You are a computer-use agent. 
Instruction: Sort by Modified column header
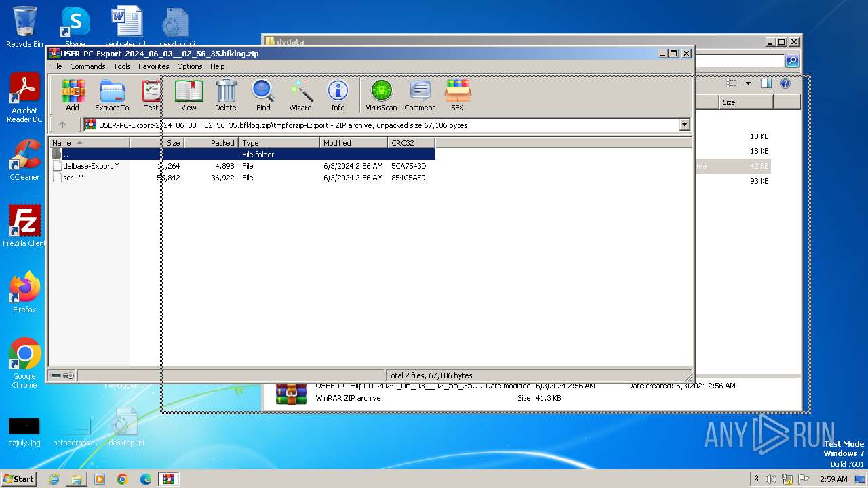353,142
